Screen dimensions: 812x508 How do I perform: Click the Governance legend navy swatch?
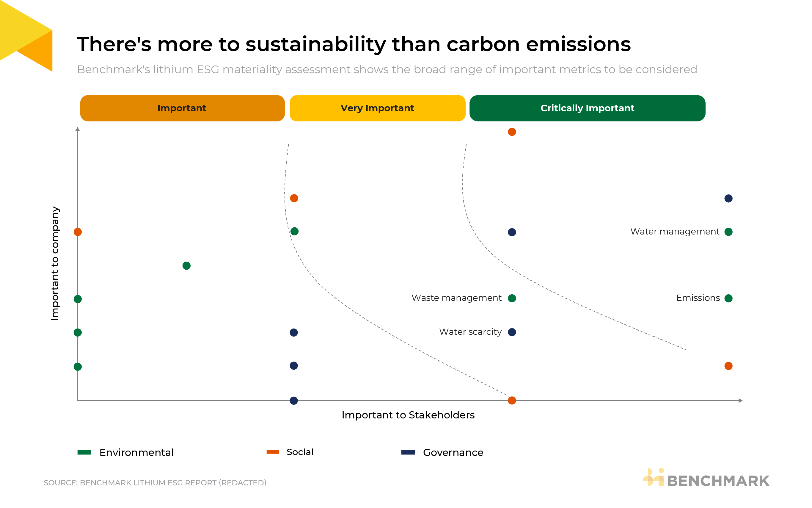408,452
